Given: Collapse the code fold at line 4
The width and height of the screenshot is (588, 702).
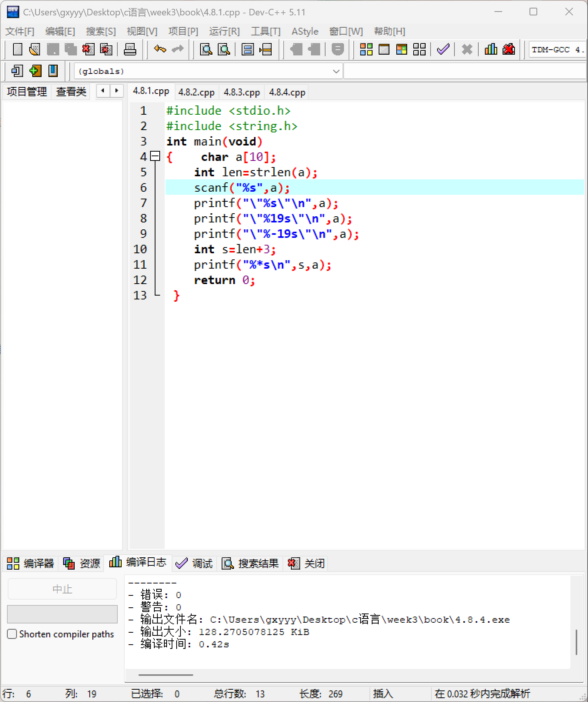Looking at the screenshot, I should point(155,156).
